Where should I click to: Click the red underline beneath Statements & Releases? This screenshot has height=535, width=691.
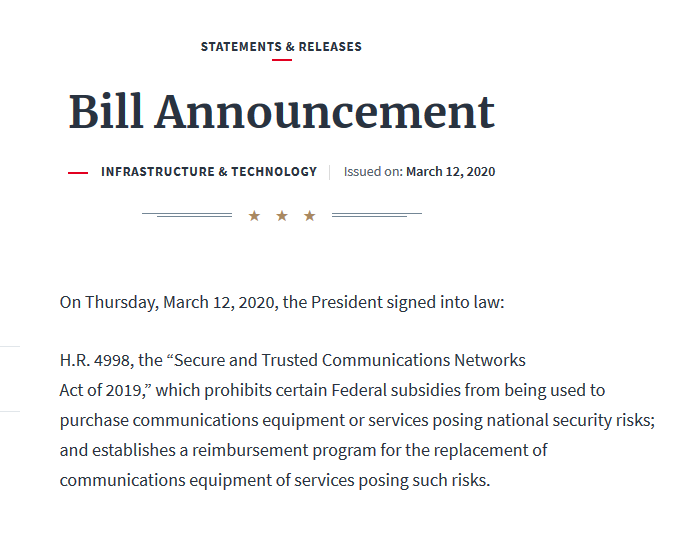click(x=282, y=60)
